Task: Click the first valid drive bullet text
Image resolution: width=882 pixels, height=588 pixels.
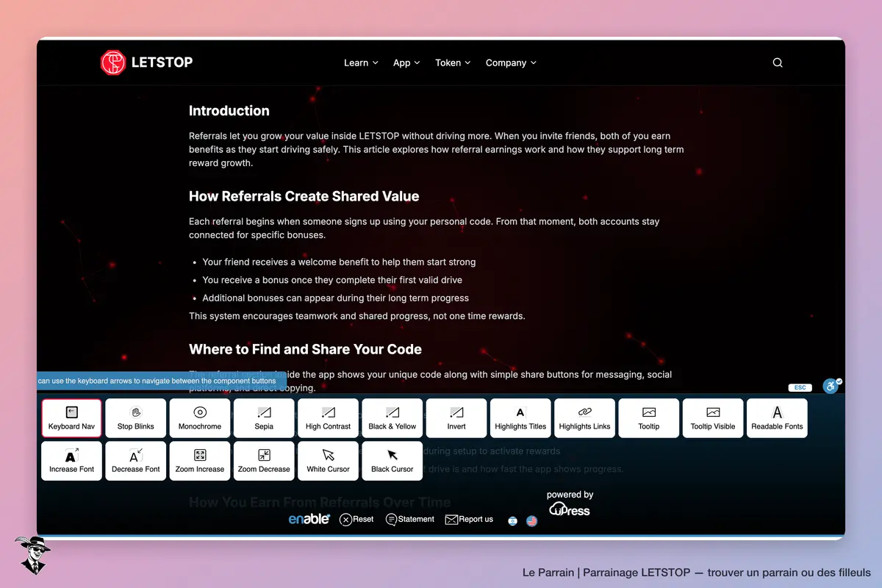Action: coord(332,280)
